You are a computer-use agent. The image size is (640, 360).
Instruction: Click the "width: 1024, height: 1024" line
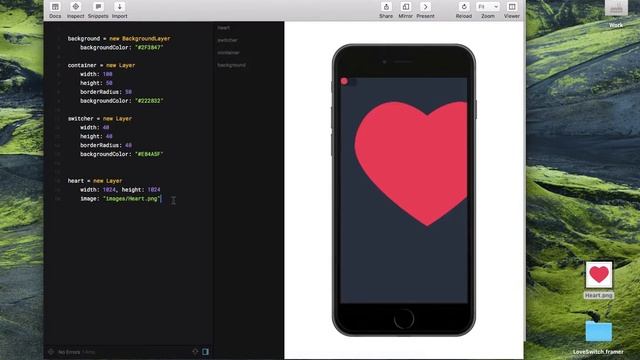pos(120,190)
